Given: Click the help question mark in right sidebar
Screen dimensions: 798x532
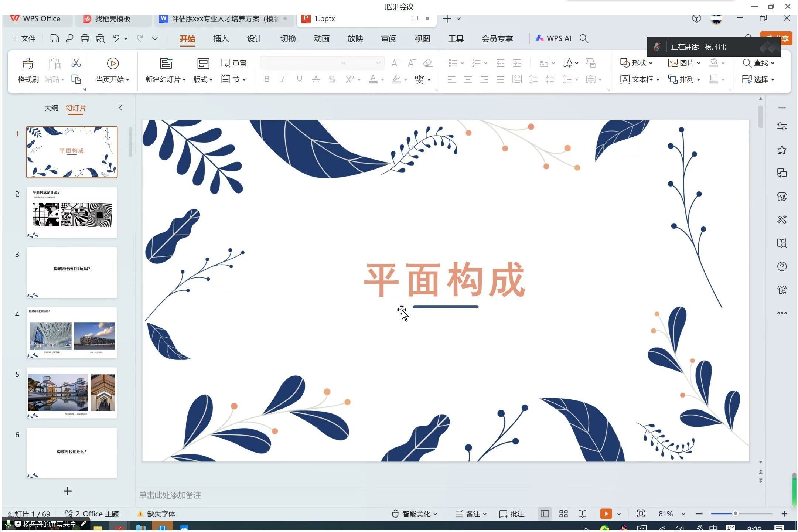Looking at the screenshot, I should point(782,266).
